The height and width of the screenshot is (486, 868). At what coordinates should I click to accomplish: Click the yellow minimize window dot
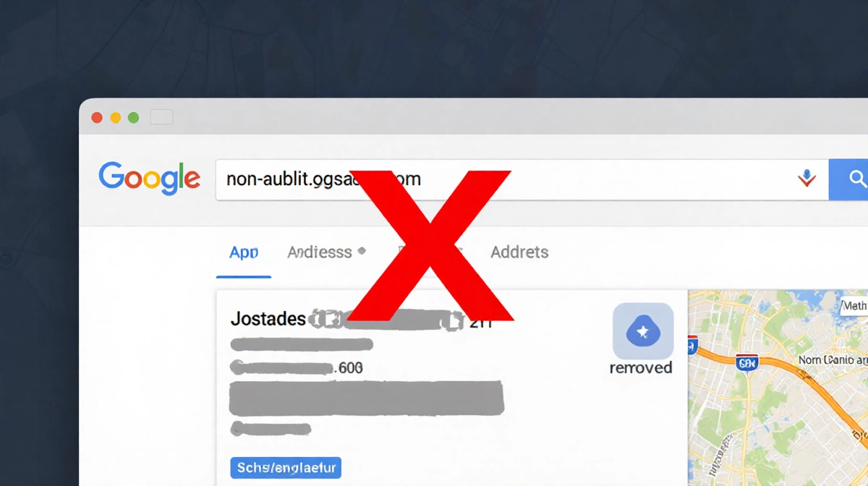(115, 118)
